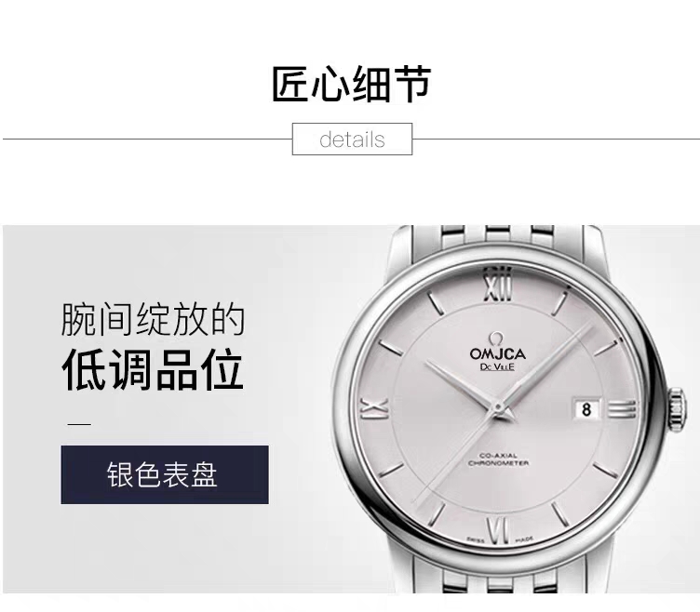700x612 pixels.
Task: Click the De Ville script on dial
Action: pyautogui.click(x=497, y=367)
